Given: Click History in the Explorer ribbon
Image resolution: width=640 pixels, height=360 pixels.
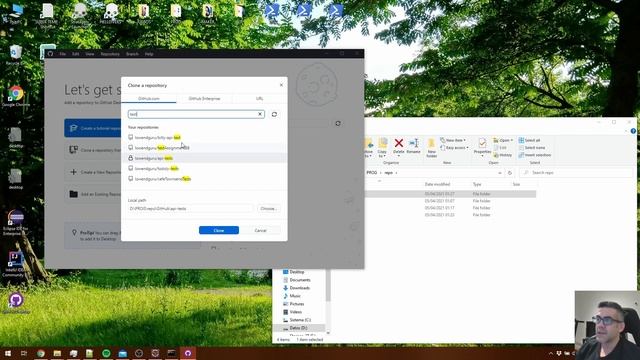Looking at the screenshot, I should [x=502, y=155].
